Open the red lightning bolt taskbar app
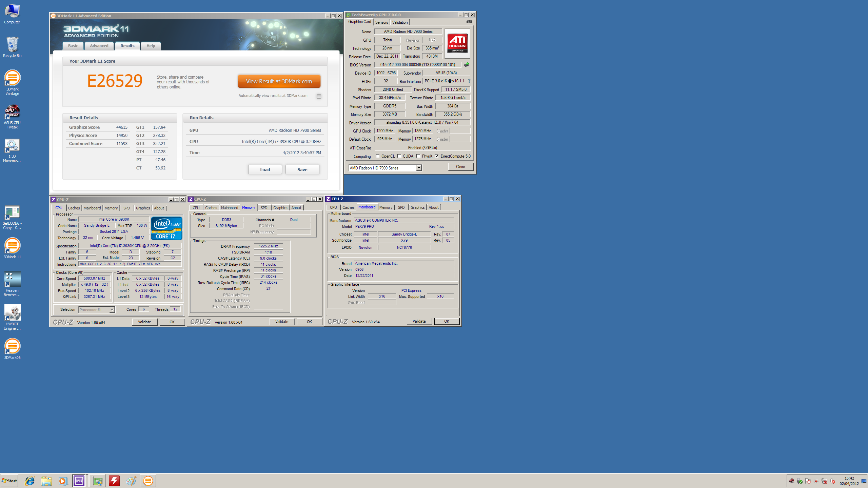The height and width of the screenshot is (488, 868). (114, 481)
